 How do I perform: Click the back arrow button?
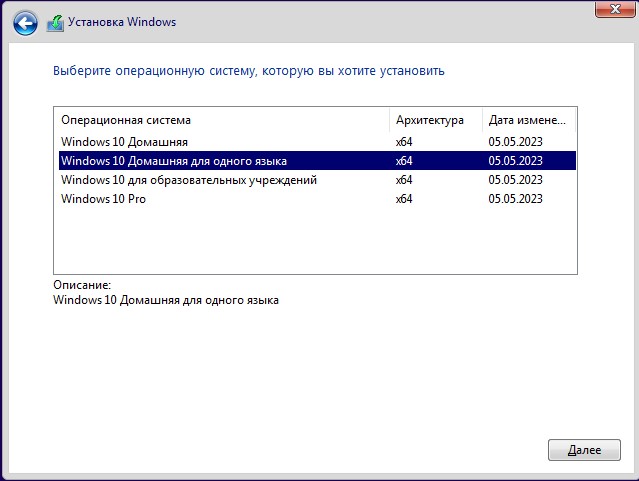26,20
